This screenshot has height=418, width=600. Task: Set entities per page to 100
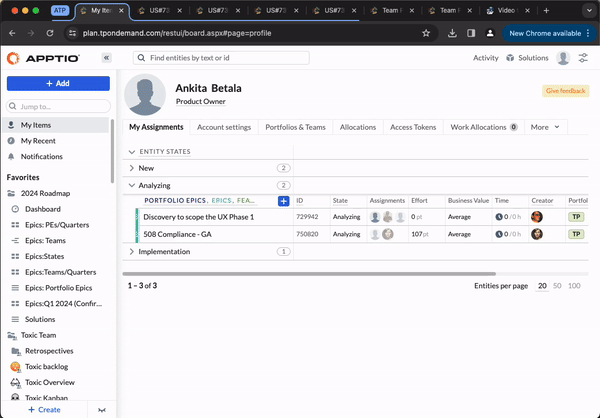(x=574, y=286)
